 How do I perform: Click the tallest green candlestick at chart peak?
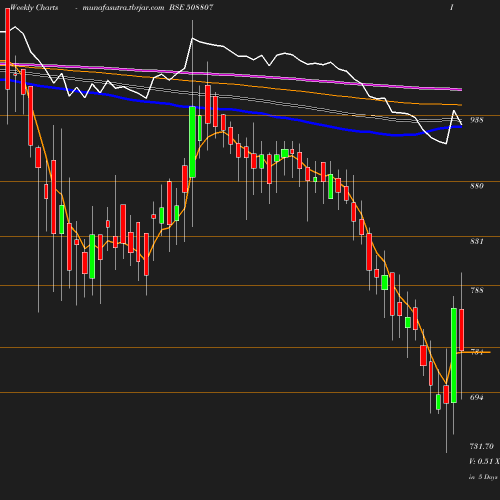[x=192, y=142]
